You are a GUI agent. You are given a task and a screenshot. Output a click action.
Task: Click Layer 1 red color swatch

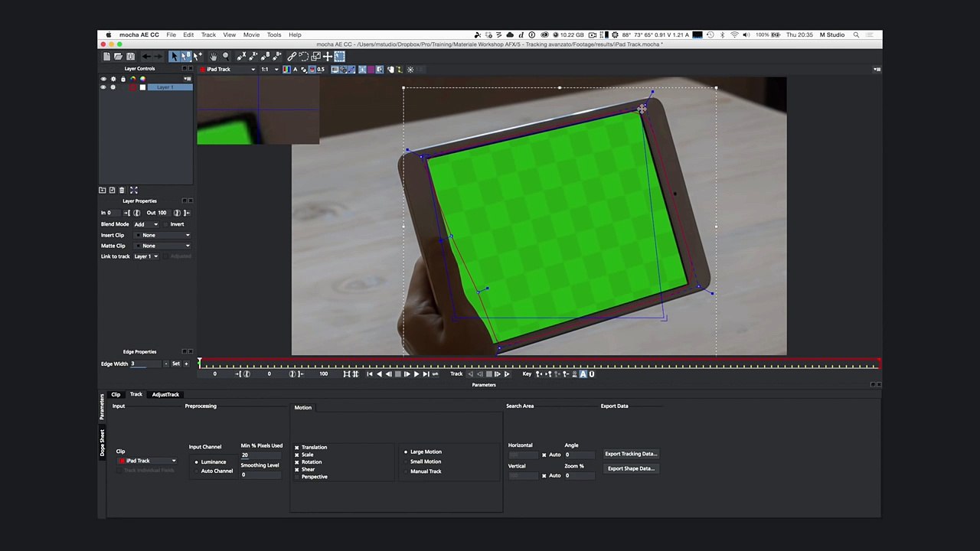click(x=133, y=87)
